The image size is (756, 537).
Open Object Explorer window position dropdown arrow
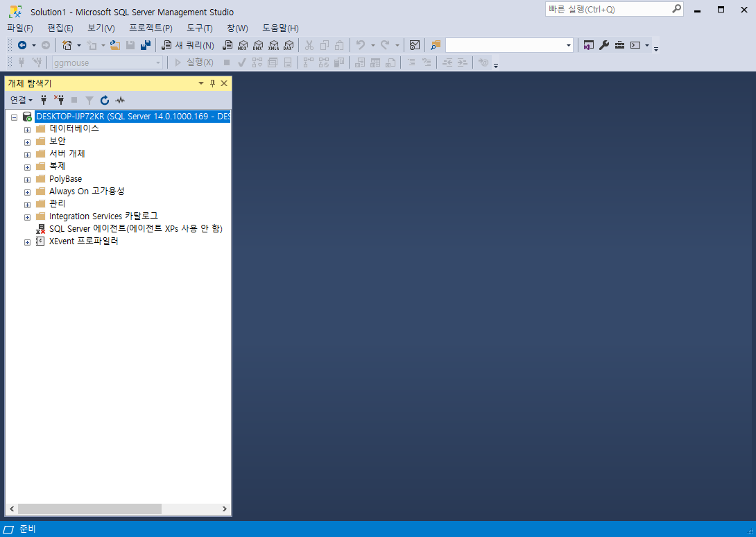pos(201,83)
